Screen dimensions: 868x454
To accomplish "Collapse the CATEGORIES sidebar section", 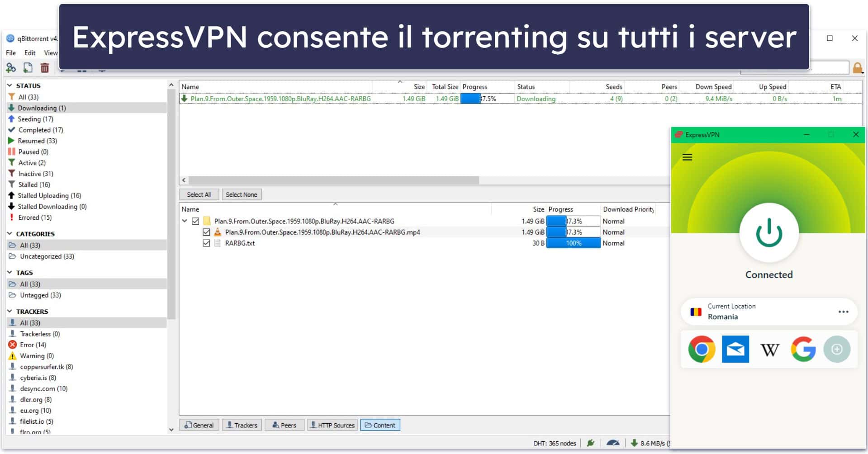I will coord(10,233).
